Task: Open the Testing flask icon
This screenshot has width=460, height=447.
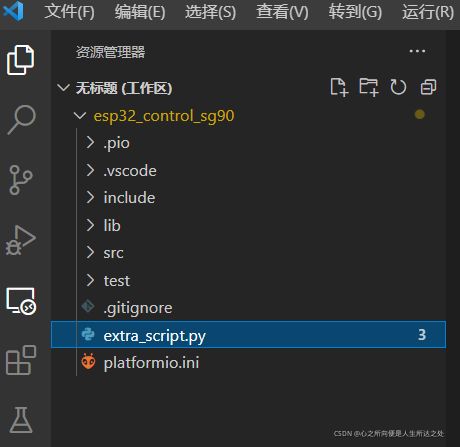Action: pyautogui.click(x=21, y=420)
